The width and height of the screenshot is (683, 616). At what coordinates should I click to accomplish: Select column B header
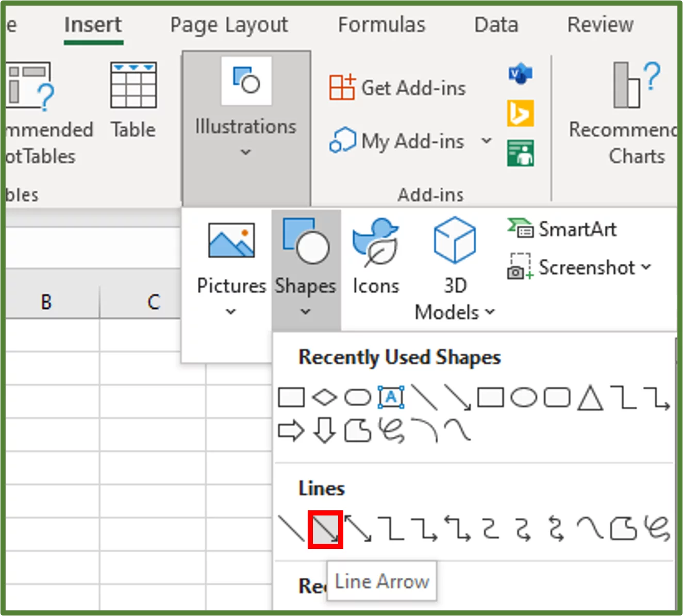[46, 302]
